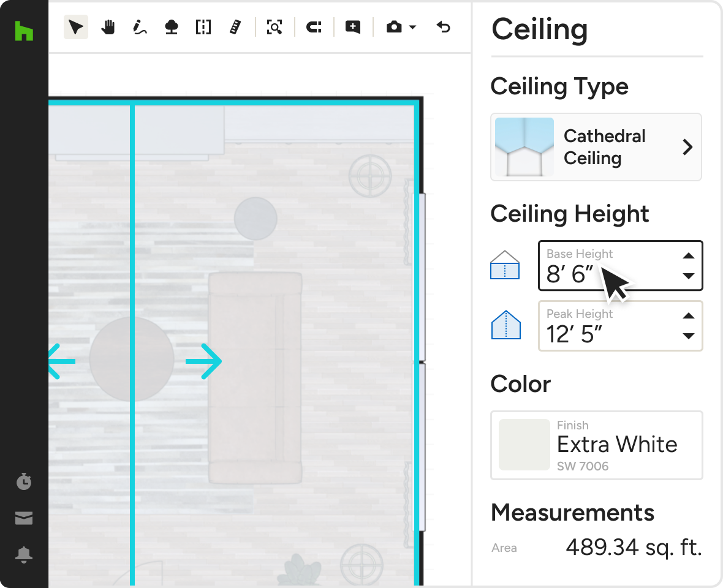Open the timer icon in sidebar

[x=24, y=482]
